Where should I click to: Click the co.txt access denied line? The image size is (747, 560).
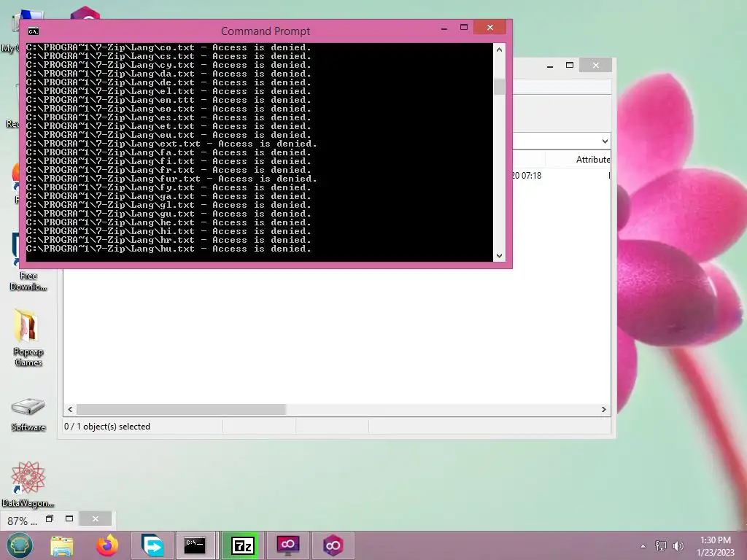[x=169, y=47]
